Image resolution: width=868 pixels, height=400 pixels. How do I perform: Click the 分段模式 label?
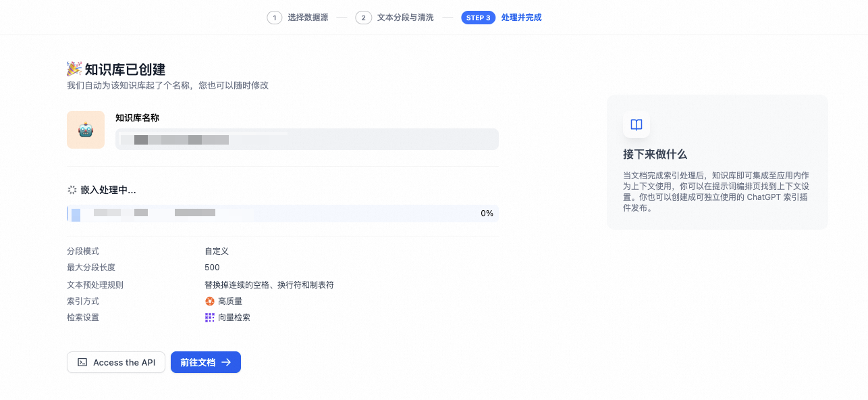[83, 251]
